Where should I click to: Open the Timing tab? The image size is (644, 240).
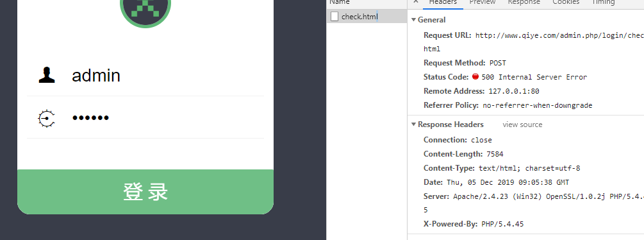coord(604,2)
